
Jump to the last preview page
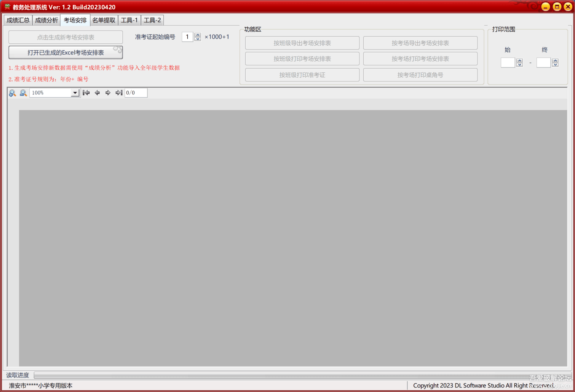(119, 93)
